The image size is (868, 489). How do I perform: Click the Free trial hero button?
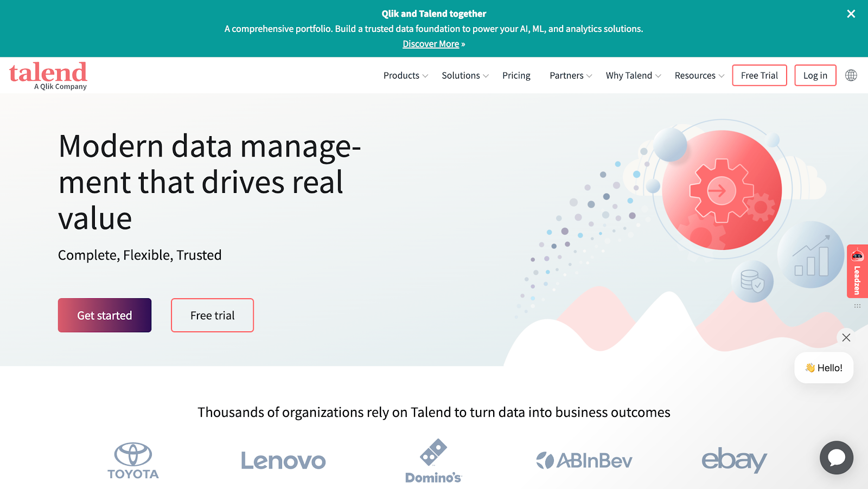[x=213, y=316]
